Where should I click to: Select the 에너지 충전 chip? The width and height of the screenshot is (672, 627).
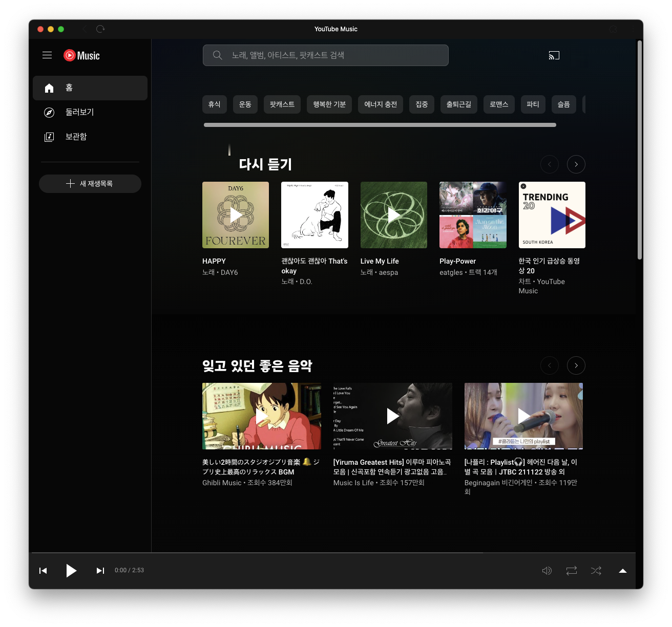381,104
